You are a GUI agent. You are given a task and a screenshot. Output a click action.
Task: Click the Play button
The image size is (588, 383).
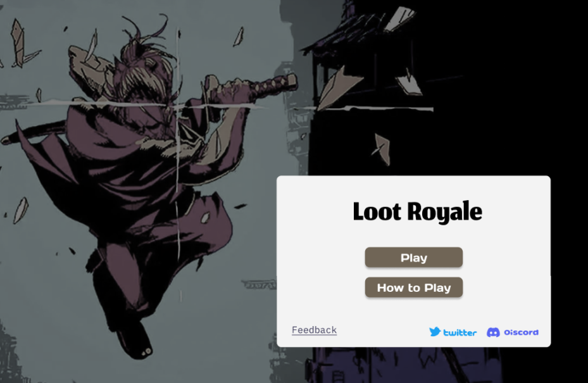413,257
